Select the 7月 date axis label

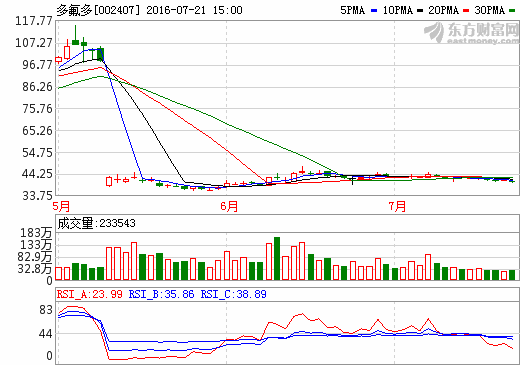click(397, 206)
